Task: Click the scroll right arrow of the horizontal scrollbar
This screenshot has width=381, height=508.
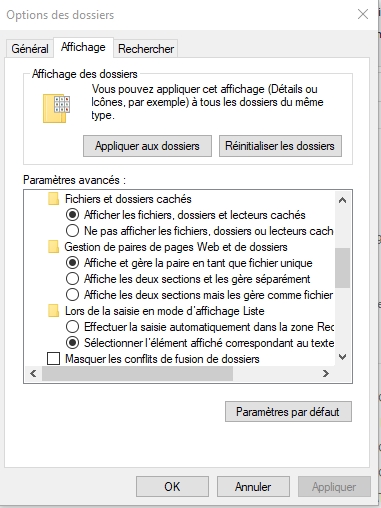Action: click(x=326, y=373)
